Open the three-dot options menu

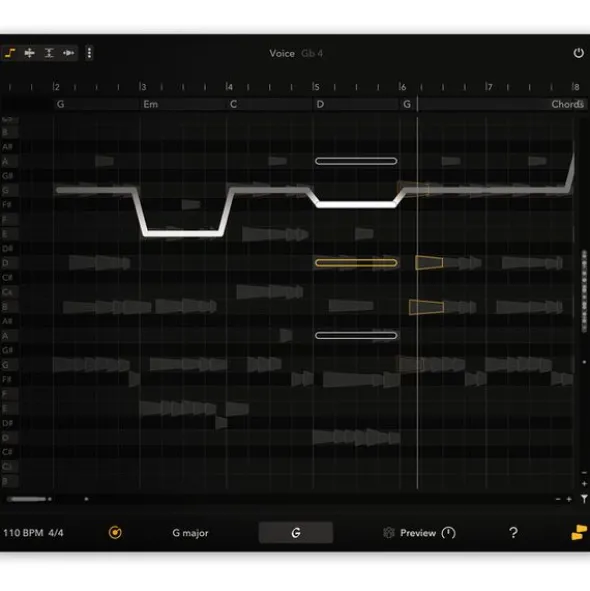pos(89,53)
